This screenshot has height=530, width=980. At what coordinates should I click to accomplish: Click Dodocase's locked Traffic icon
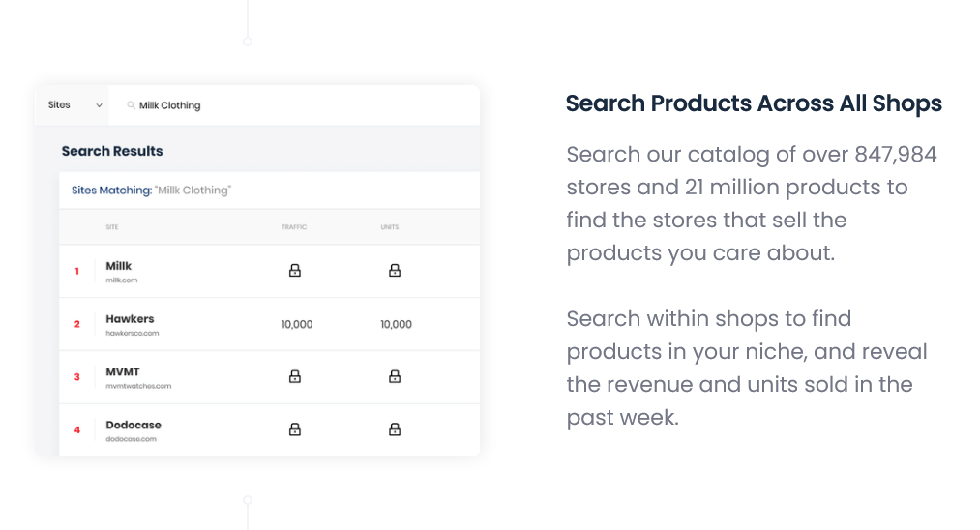(x=295, y=429)
